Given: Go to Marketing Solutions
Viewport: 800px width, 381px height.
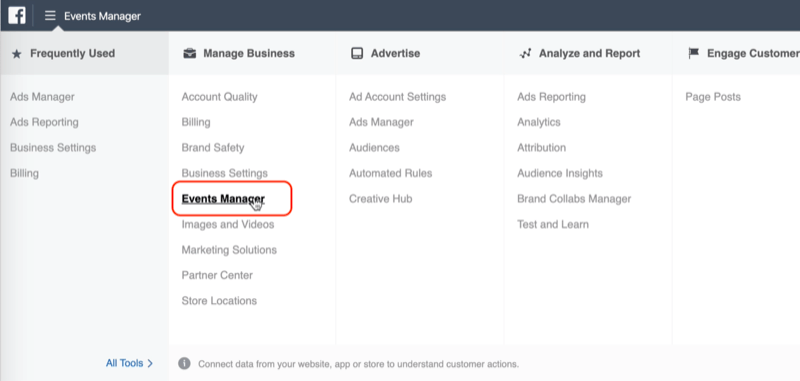Looking at the screenshot, I should point(229,250).
